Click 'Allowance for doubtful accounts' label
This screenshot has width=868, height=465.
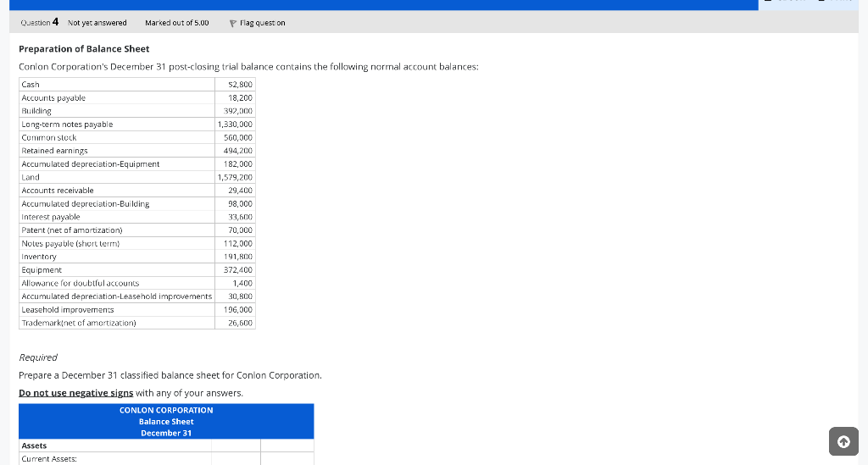click(x=81, y=284)
